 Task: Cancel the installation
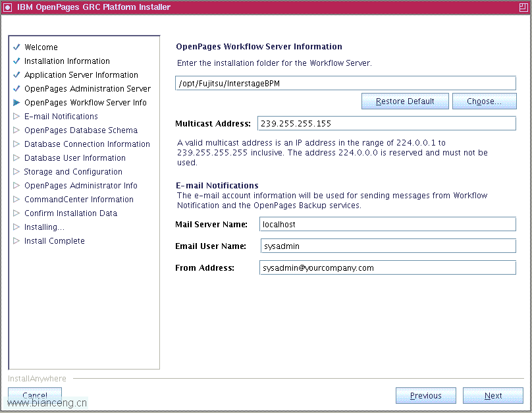click(35, 395)
